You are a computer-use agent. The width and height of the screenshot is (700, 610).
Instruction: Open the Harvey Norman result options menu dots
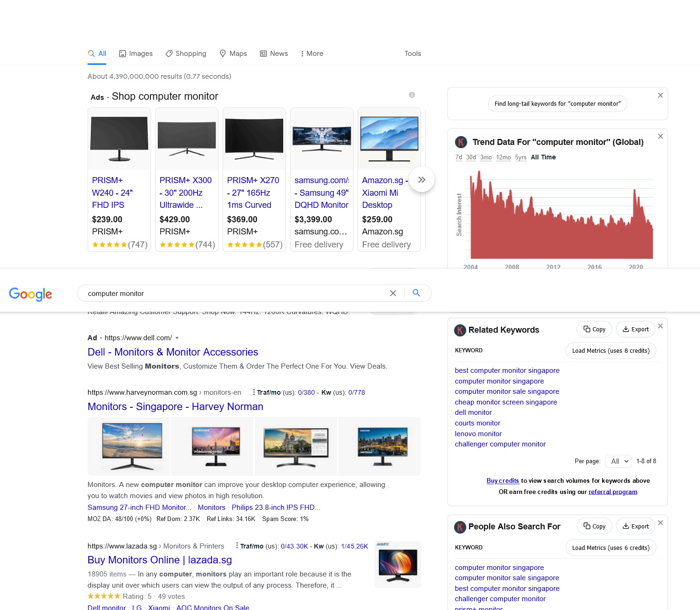click(x=254, y=392)
